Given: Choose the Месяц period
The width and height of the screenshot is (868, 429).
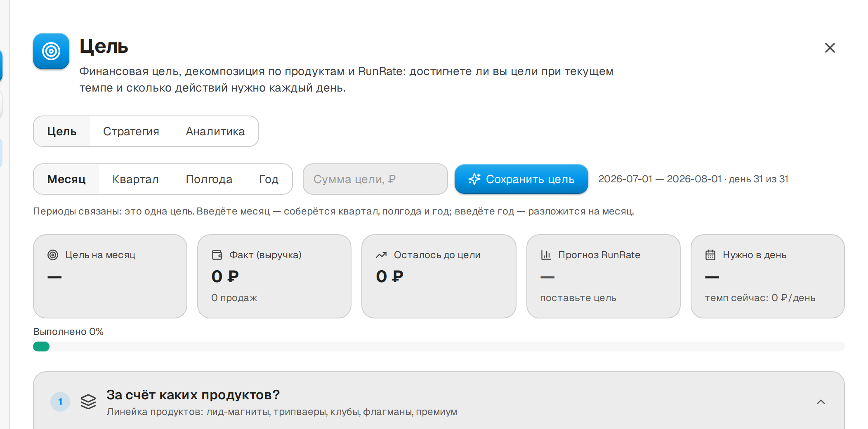Looking at the screenshot, I should [66, 179].
